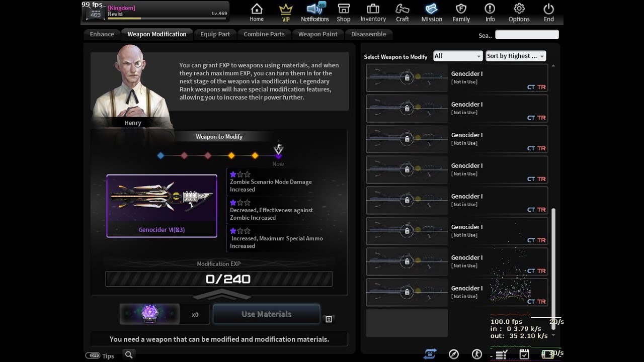This screenshot has width=644, height=362.
Task: Click the [Kingdom] family tag
Action: click(121, 8)
